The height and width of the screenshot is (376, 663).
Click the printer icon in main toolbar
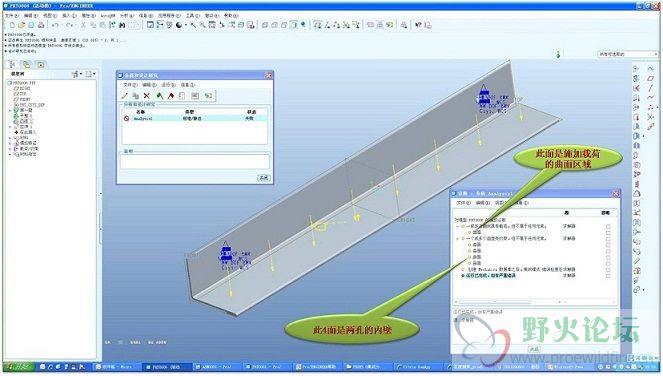point(40,25)
